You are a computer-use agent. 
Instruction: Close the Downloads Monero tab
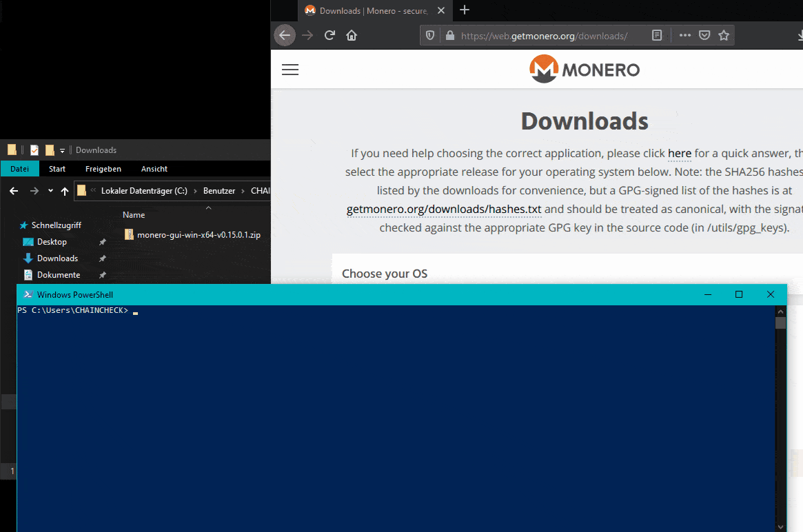tap(441, 10)
